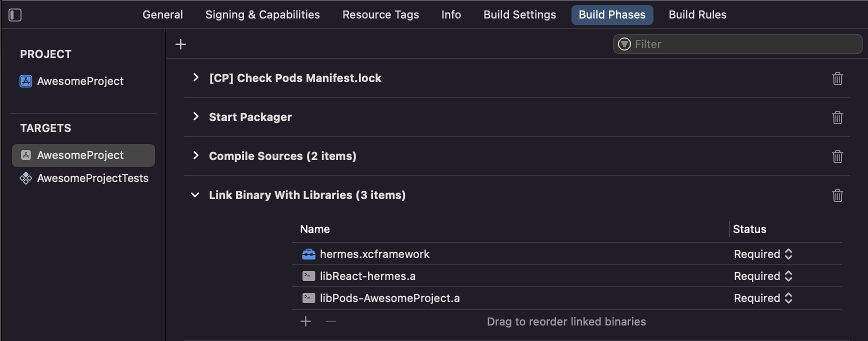Click the Start Packager title
868x341 pixels.
click(x=250, y=117)
